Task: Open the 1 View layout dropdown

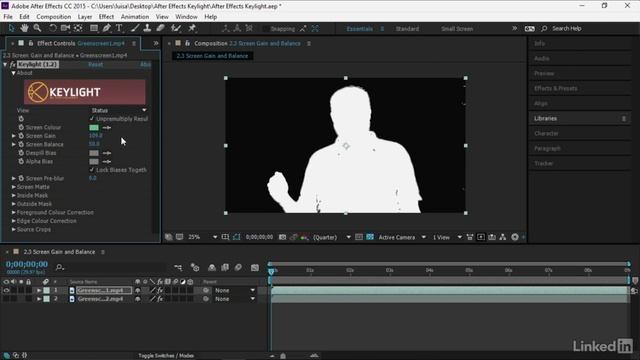Action: (x=447, y=237)
